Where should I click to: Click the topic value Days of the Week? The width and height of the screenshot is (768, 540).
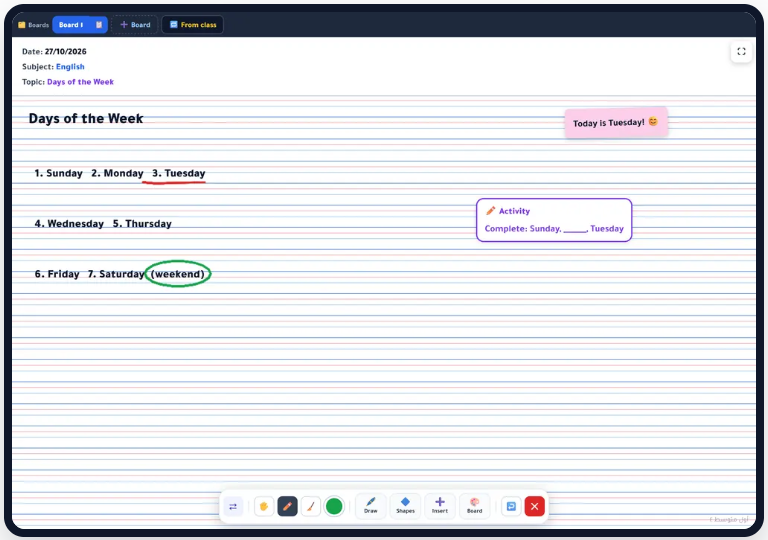click(x=80, y=82)
